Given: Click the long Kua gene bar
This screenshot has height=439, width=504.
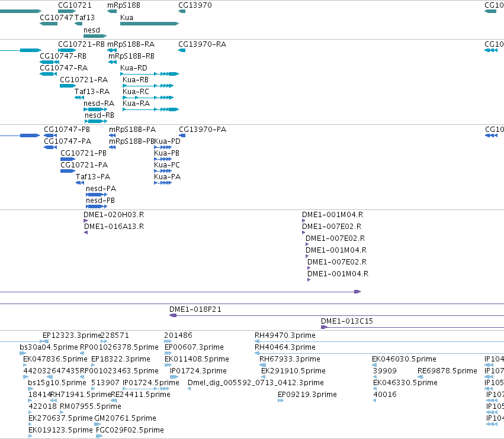Looking at the screenshot, I should point(149,24).
